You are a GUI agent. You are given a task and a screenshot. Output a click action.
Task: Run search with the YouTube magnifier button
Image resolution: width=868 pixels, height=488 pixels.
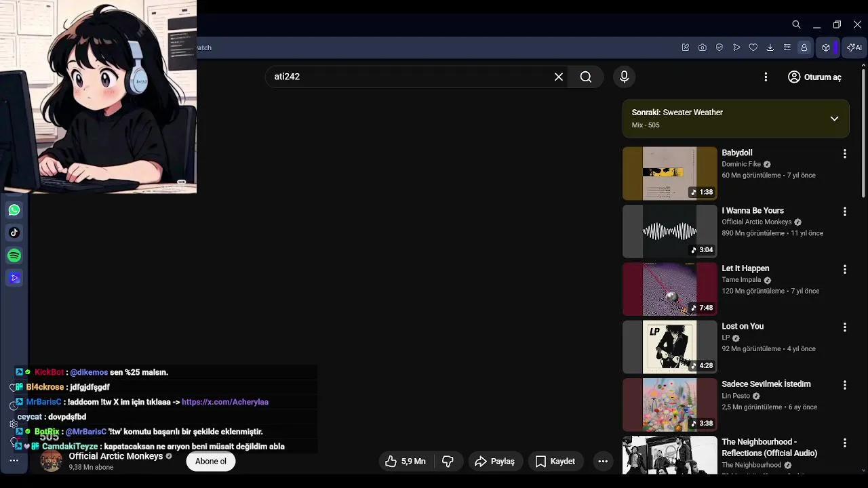point(586,77)
